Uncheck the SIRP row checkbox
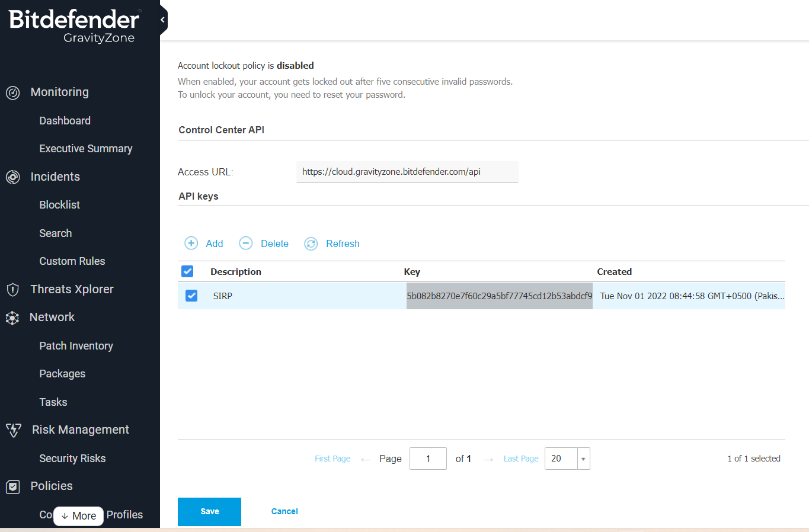 pos(191,296)
